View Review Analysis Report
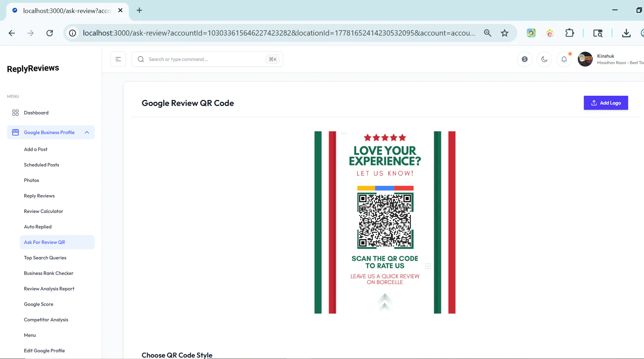The image size is (644, 359). tap(49, 289)
